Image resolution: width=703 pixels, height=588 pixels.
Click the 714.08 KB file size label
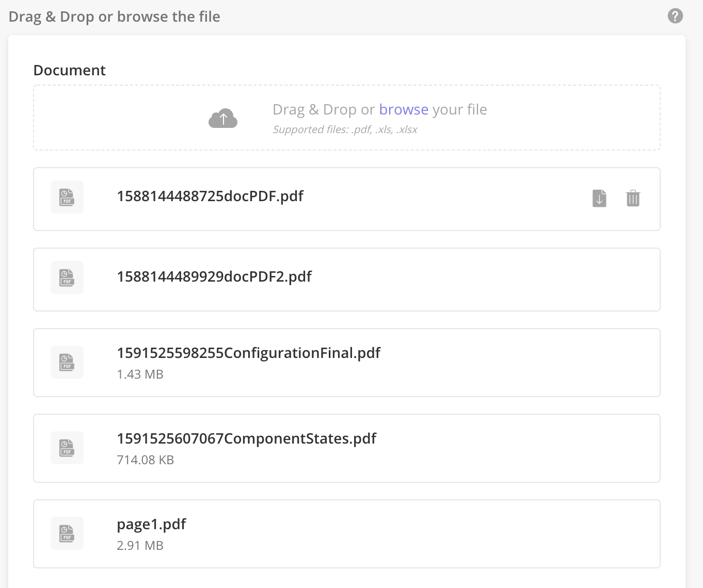[x=145, y=460]
